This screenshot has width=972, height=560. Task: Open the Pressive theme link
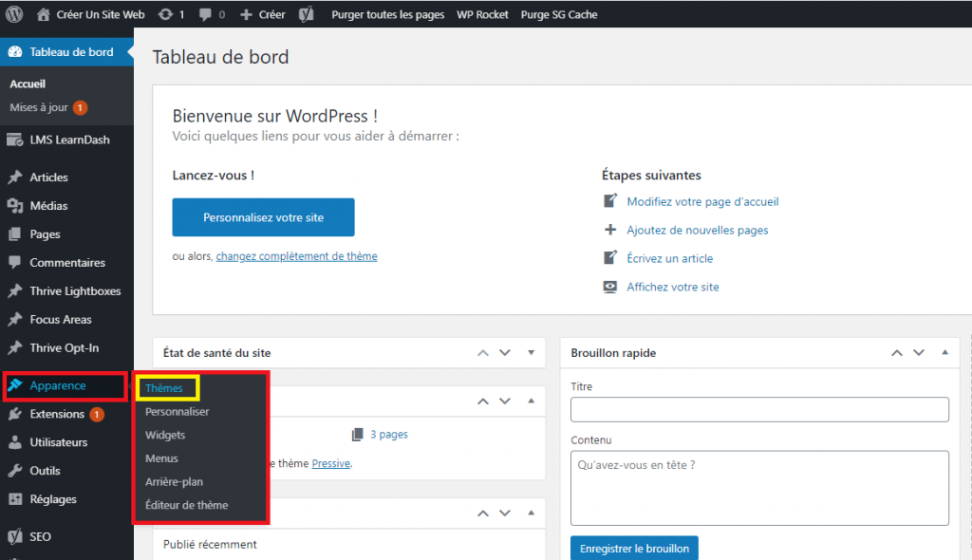pyautogui.click(x=331, y=463)
